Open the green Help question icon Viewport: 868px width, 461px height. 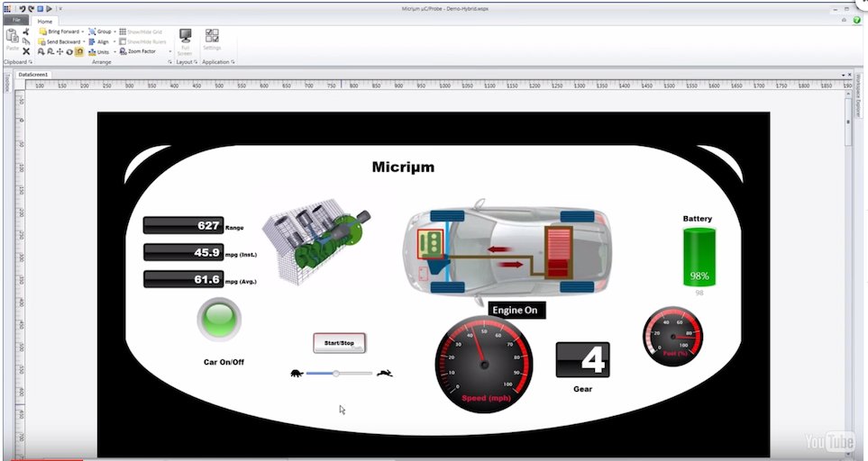click(857, 20)
